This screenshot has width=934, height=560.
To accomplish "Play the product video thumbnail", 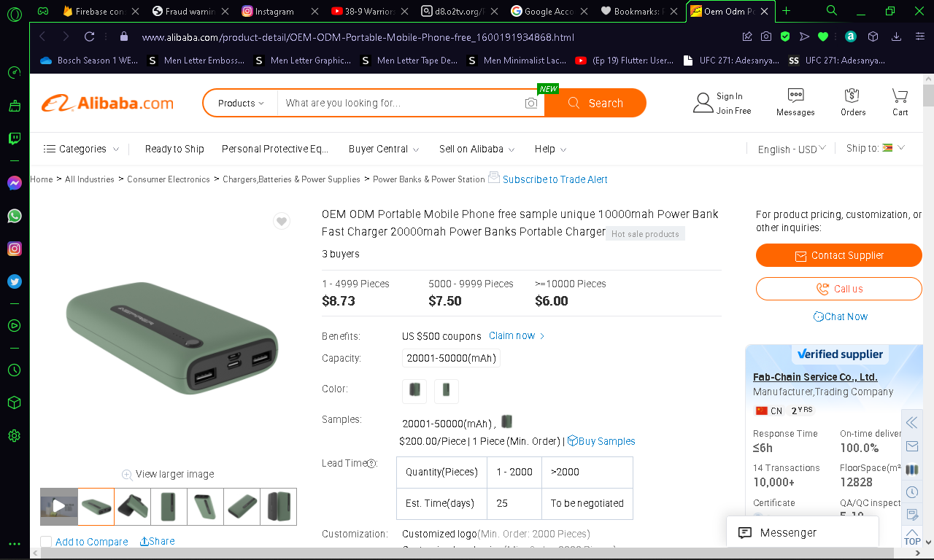I will coord(59,506).
